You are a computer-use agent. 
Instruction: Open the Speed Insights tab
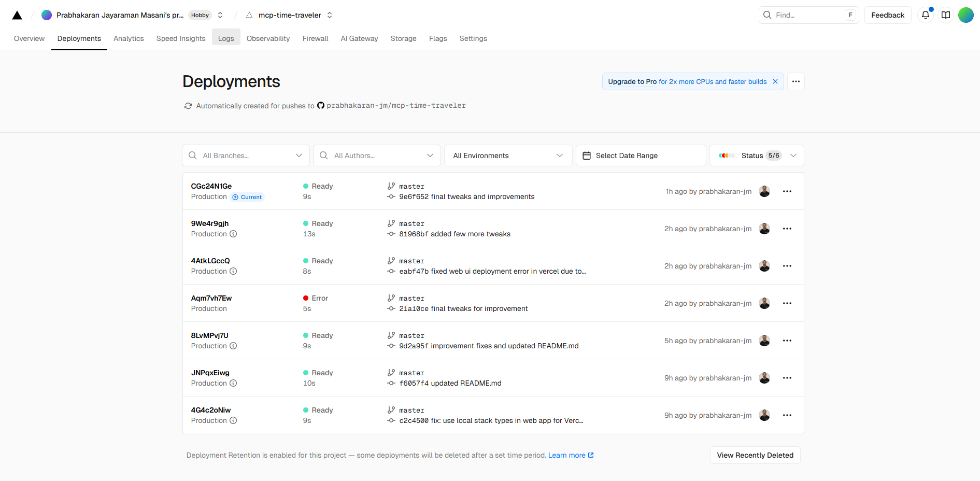[x=181, y=38]
